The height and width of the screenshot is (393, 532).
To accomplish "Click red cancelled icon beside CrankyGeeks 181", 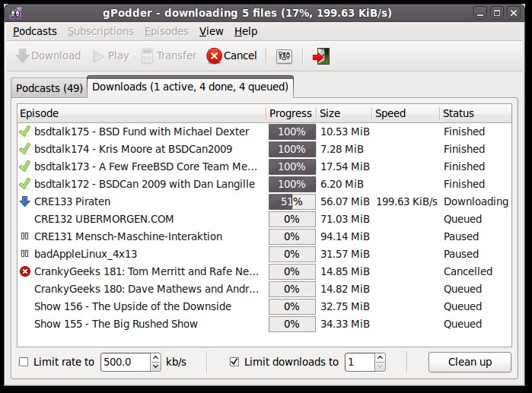I will tap(25, 271).
